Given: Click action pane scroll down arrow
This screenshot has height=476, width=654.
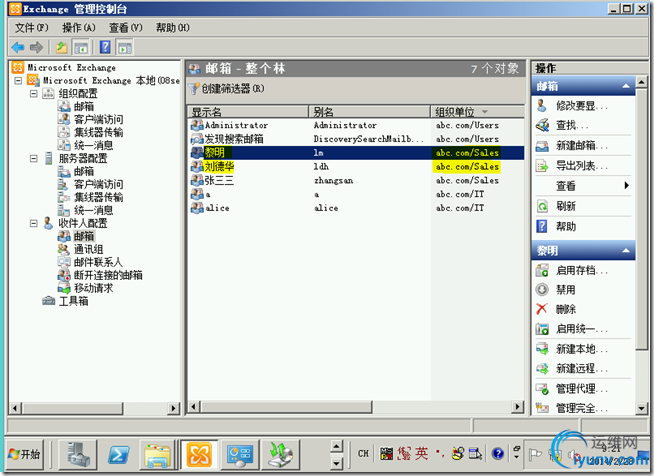Looking at the screenshot, I should (641, 408).
